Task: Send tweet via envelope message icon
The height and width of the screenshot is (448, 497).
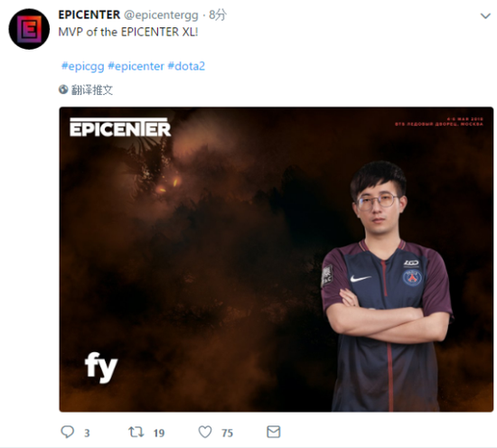Action: (274, 432)
